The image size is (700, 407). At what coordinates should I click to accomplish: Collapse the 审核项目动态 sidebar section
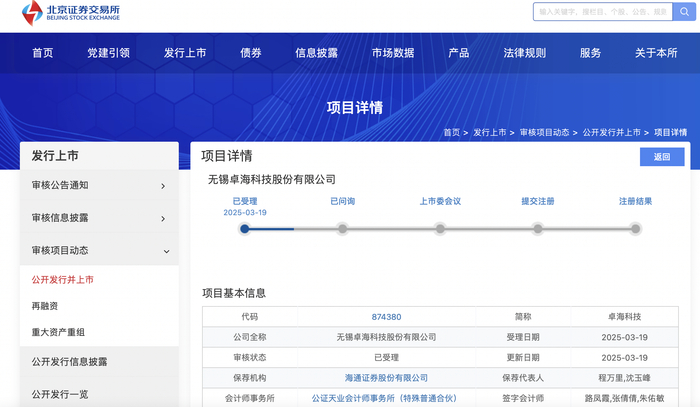(98, 251)
